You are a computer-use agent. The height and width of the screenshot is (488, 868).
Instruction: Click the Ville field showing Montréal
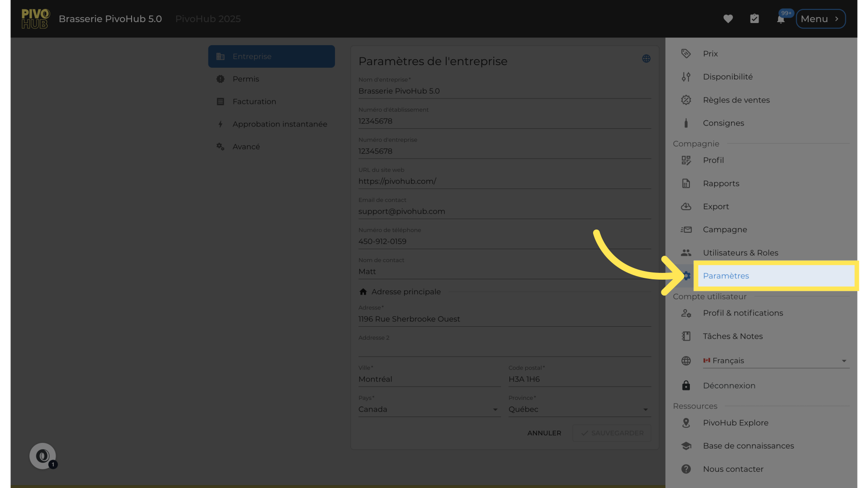(x=429, y=380)
